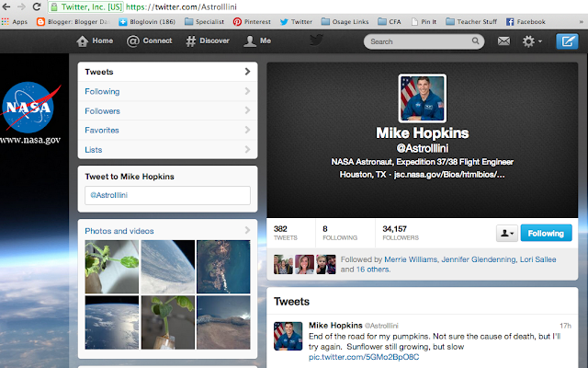Image resolution: width=588 pixels, height=368 pixels.
Task: Click the Twitter bird logo in navbar
Action: [x=316, y=40]
